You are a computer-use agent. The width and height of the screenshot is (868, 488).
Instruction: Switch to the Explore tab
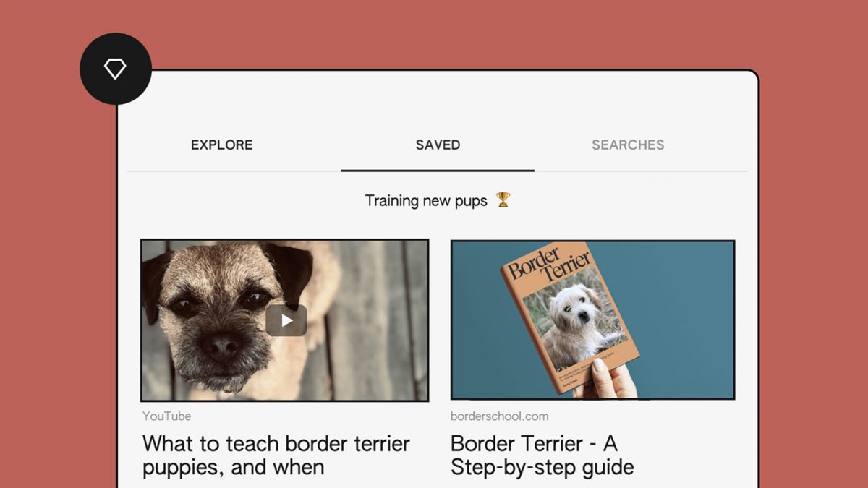pyautogui.click(x=221, y=145)
